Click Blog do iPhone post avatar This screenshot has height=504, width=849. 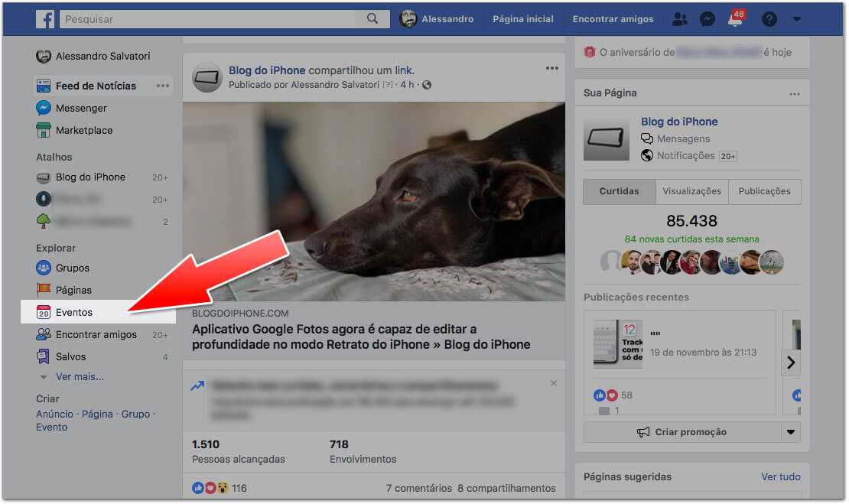207,77
